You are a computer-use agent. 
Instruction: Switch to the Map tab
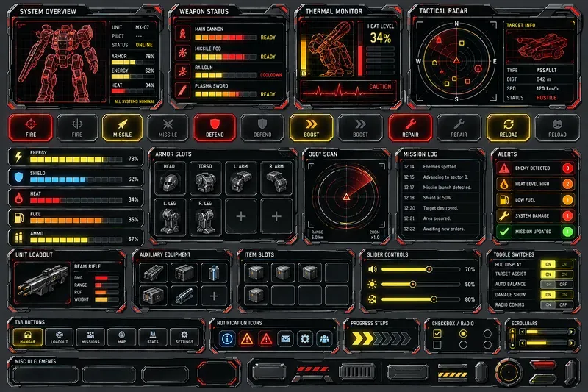click(x=121, y=337)
